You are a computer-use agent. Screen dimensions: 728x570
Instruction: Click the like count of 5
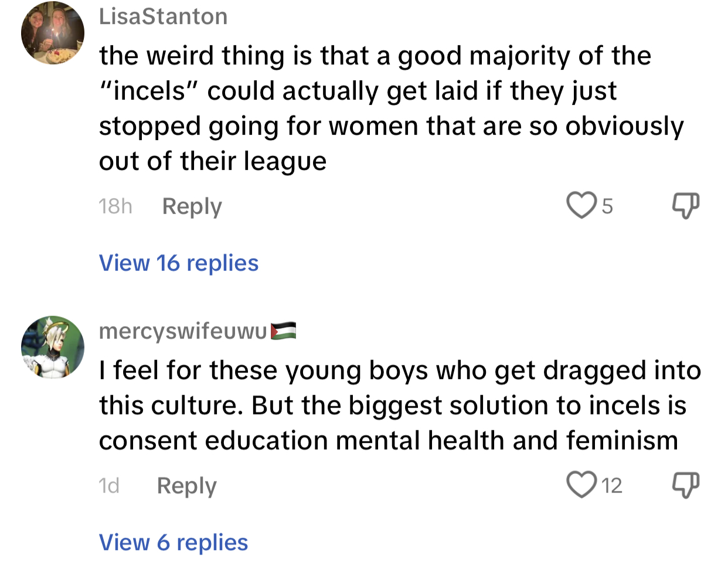(x=607, y=206)
